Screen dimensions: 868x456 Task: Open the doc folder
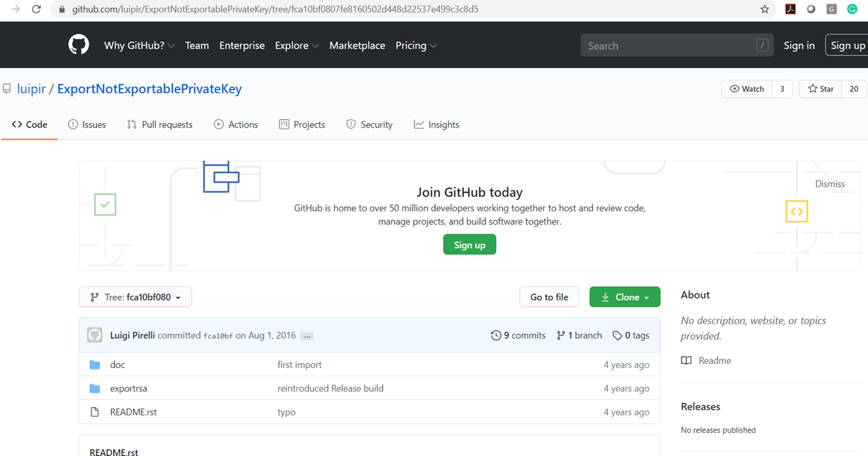click(x=117, y=365)
